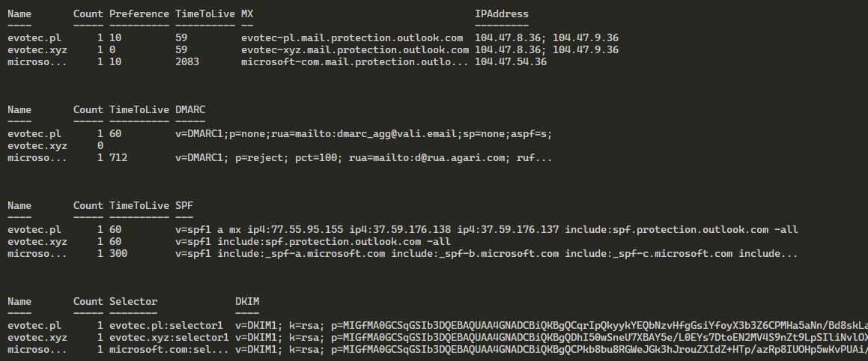The height and width of the screenshot is (361, 868).
Task: Select evotec-pl.mail.protection.outlook.com MX value
Action: coord(352,37)
